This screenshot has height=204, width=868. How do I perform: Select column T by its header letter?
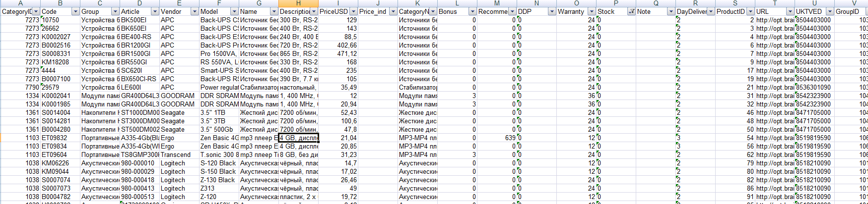(775, 3)
